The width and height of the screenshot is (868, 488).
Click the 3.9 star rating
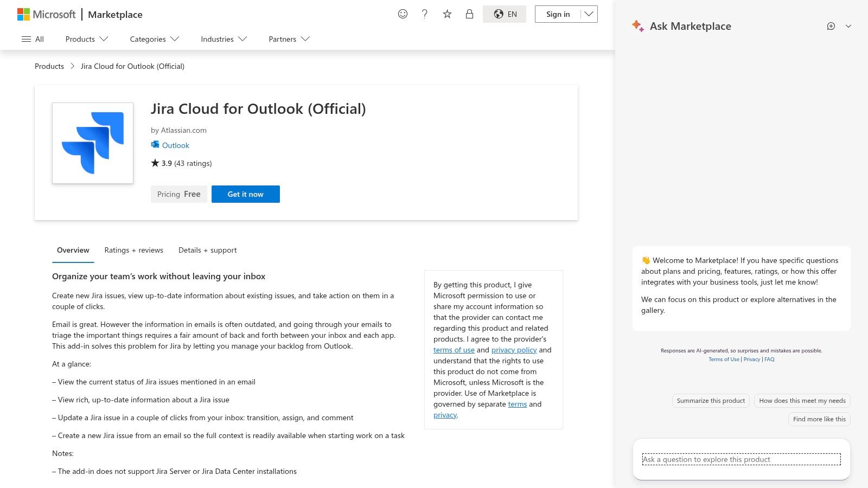[x=162, y=163]
